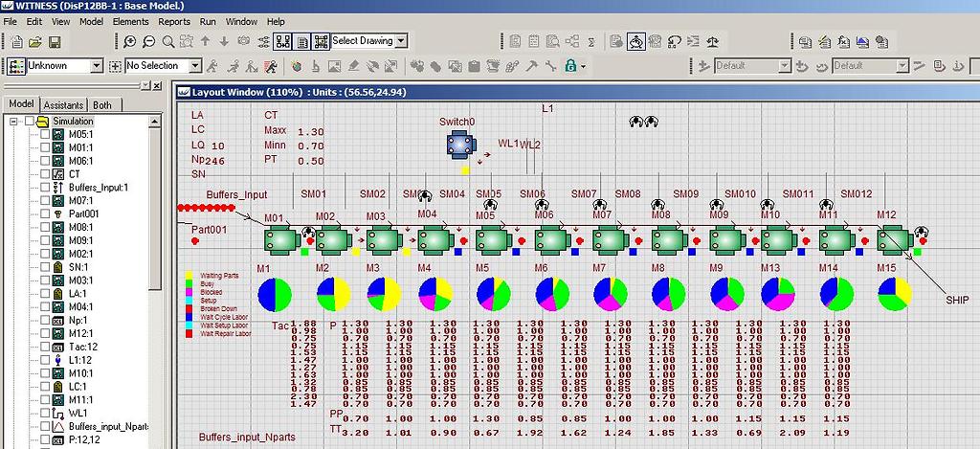Switch to the Assistants tab
This screenshot has height=449, width=980.
[x=63, y=105]
